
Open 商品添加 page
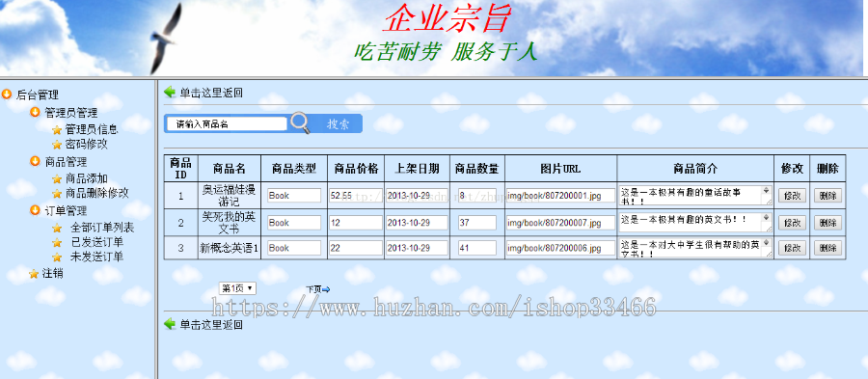point(87,178)
